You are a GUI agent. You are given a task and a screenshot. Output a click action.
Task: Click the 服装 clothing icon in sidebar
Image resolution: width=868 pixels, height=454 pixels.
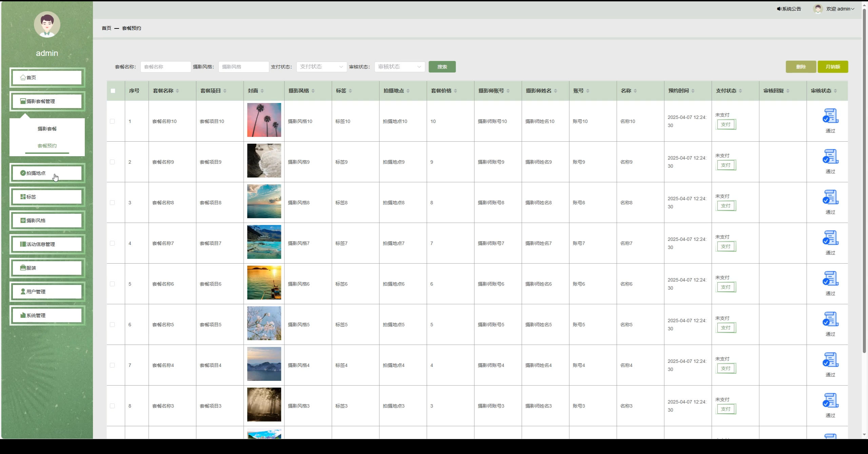pyautogui.click(x=23, y=268)
